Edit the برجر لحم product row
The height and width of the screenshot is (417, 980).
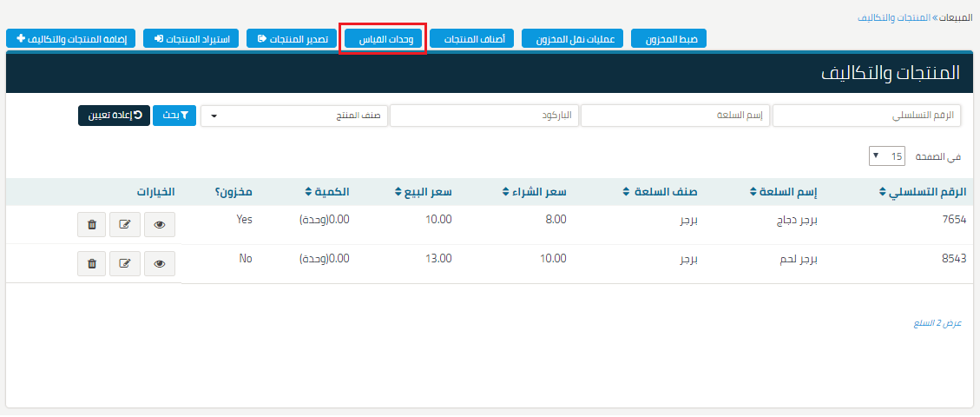(125, 263)
